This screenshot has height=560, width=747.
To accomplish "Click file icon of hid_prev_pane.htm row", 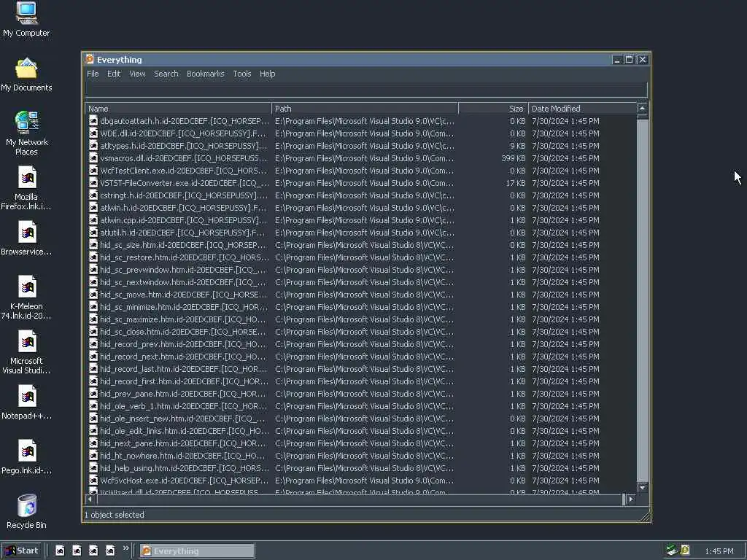I will coord(93,393).
